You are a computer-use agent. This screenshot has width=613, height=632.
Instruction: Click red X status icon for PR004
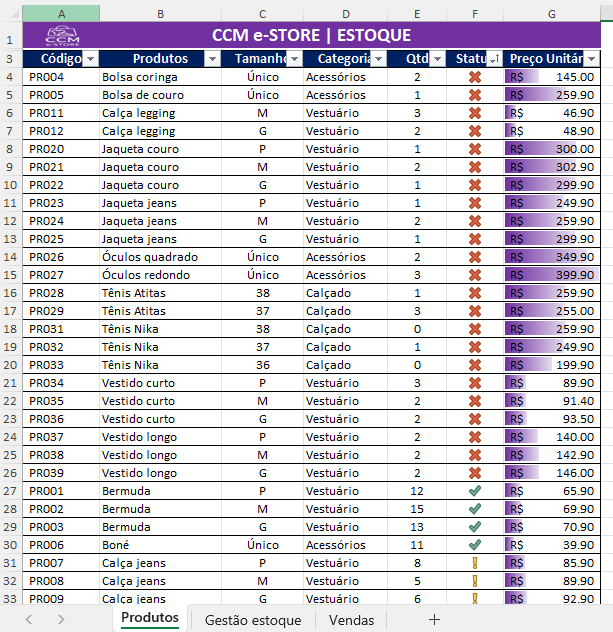point(475,77)
